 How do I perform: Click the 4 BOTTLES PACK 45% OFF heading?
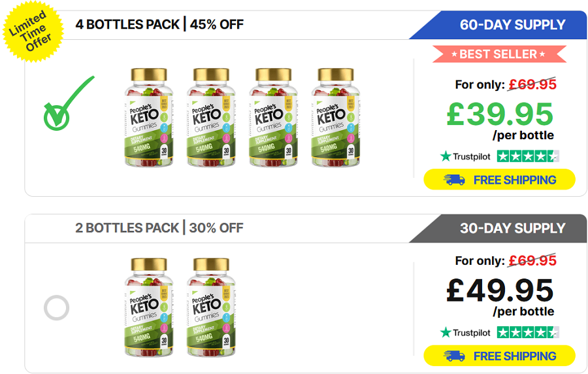pyautogui.click(x=159, y=24)
